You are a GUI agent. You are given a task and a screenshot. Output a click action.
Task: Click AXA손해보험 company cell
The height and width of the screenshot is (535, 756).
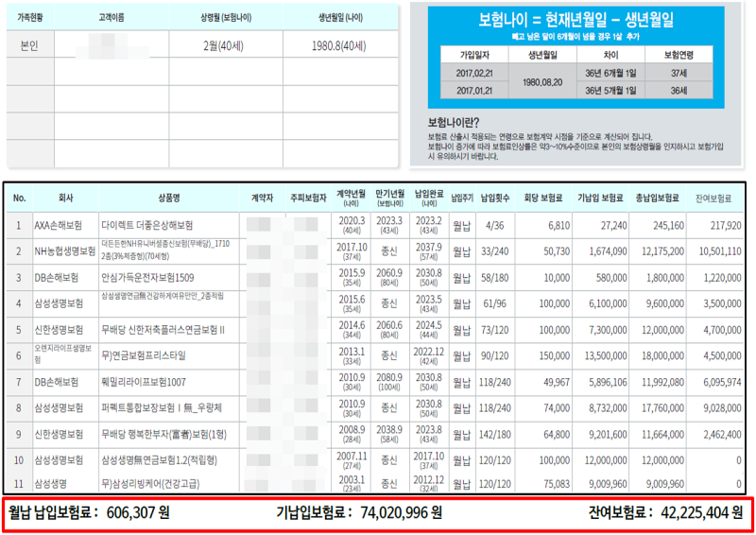[x=58, y=225]
